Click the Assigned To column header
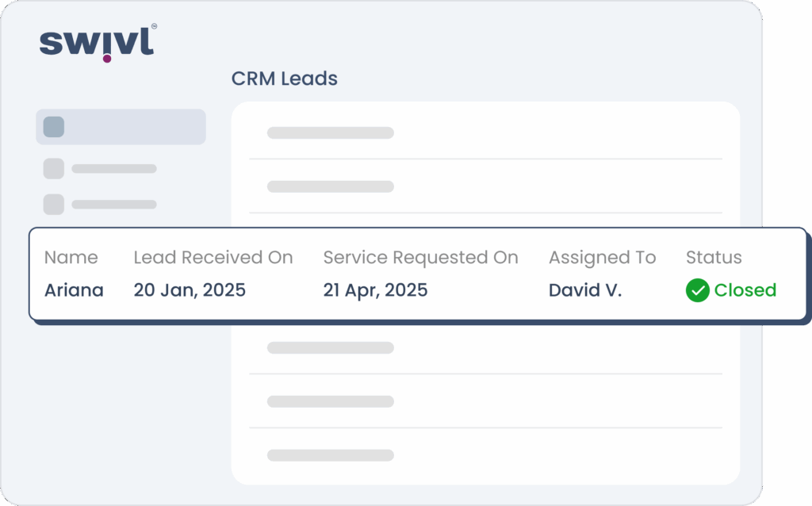Image resolution: width=812 pixels, height=506 pixels. [603, 258]
